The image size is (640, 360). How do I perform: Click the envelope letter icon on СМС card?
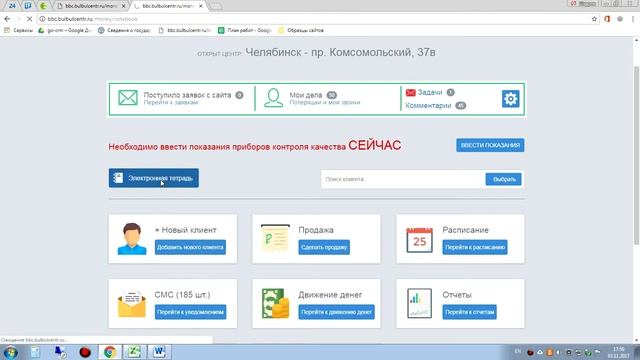point(131,304)
